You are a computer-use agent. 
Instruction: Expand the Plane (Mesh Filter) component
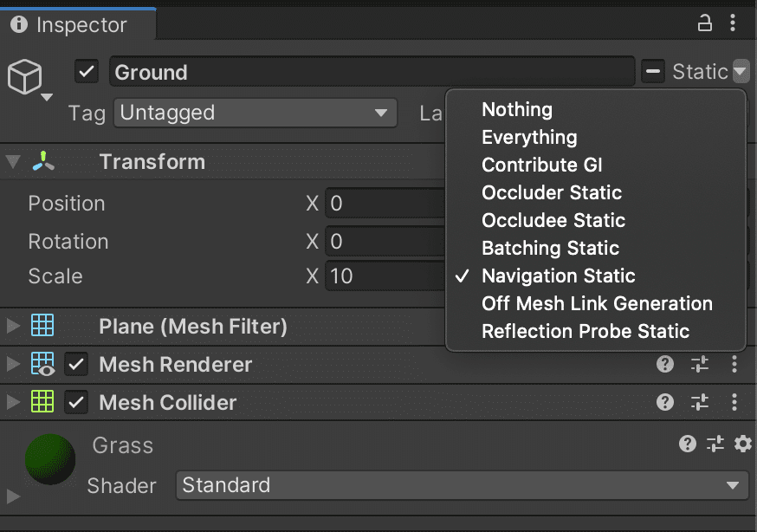pos(13,326)
